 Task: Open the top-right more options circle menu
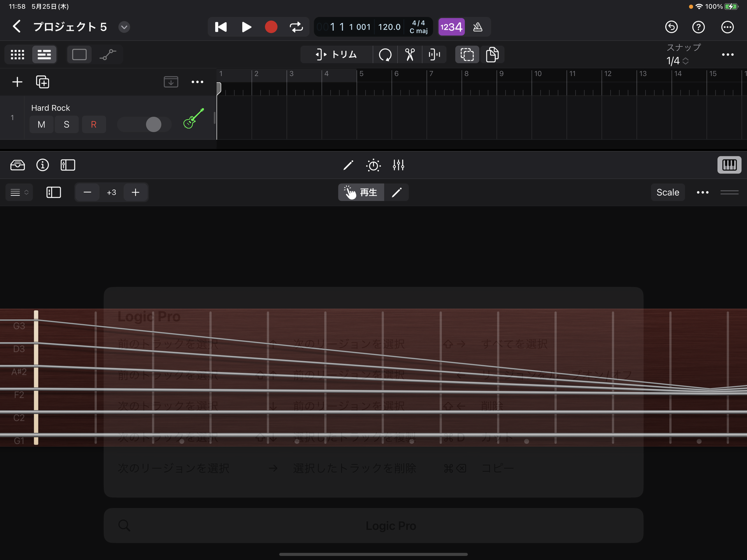[727, 27]
